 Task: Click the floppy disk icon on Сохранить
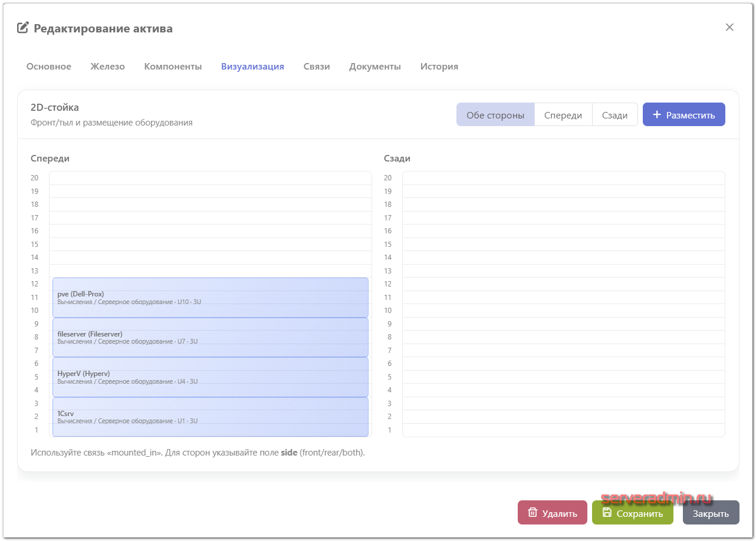(607, 513)
